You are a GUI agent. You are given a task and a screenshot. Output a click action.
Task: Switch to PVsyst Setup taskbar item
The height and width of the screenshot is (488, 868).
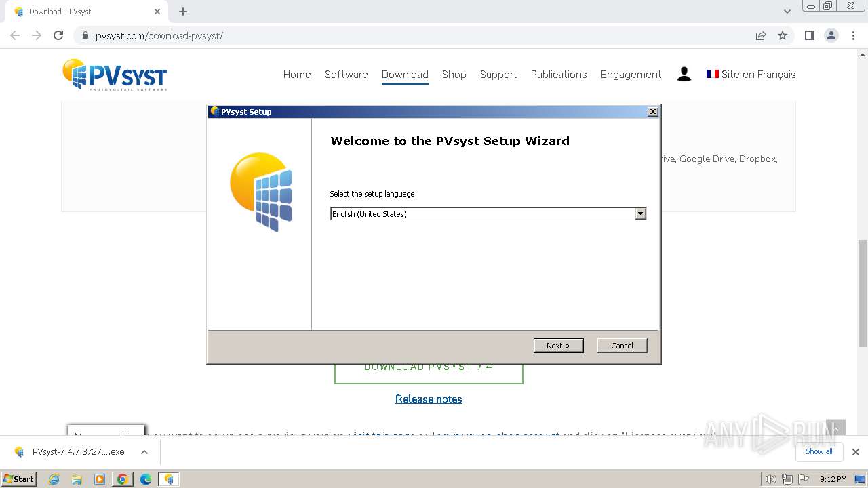[x=168, y=479]
